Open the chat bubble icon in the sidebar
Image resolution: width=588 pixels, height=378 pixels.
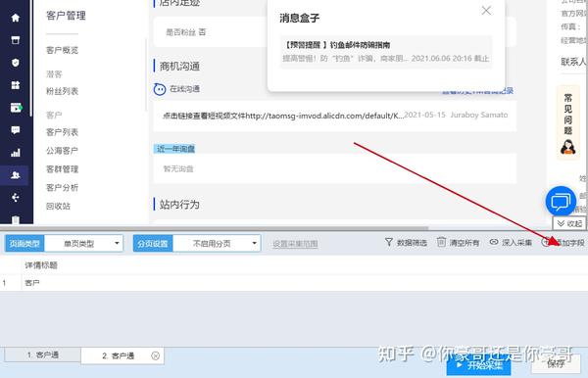[16, 130]
